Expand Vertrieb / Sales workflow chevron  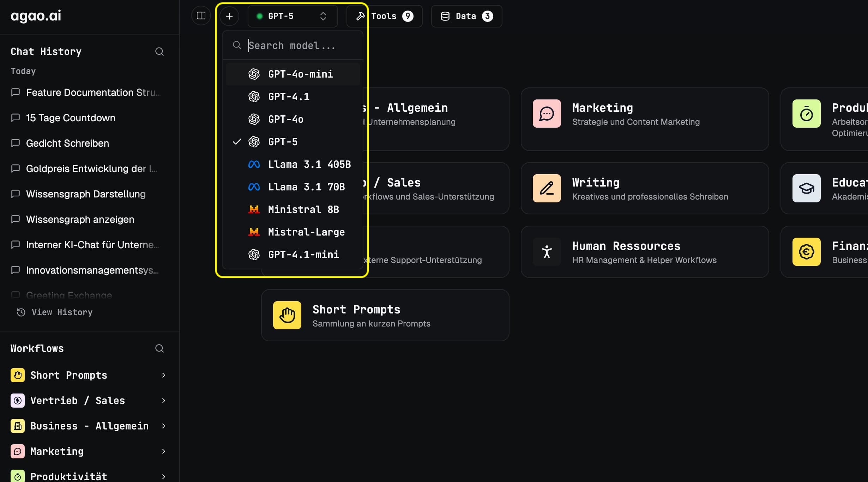[163, 401]
